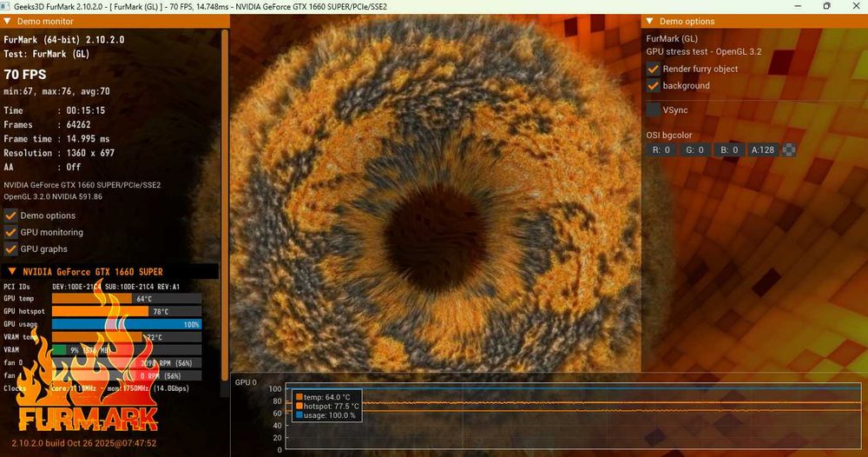Click the Frames 64262 value

[79, 124]
